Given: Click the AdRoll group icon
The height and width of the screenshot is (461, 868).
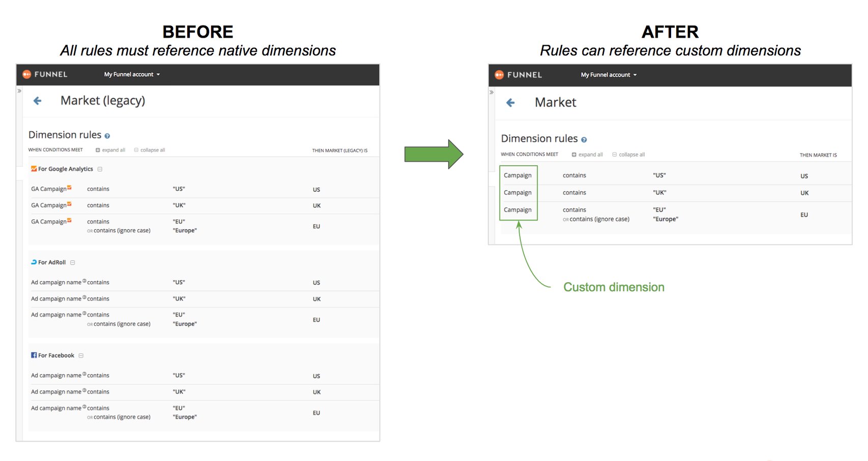Looking at the screenshot, I should [x=34, y=262].
